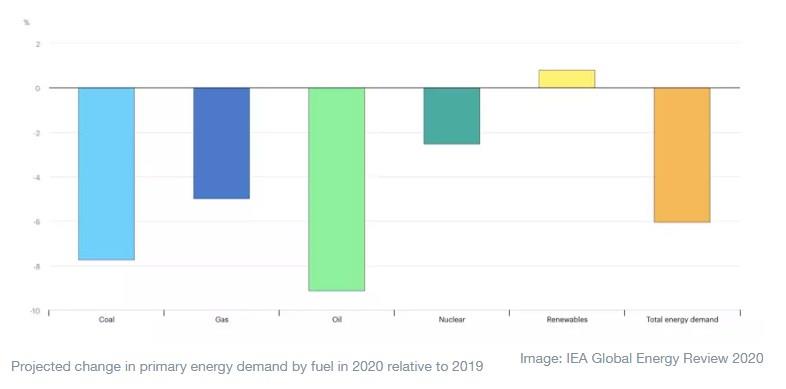Click the -4 tick label on y-axis
786x389 pixels.
[x=37, y=177]
